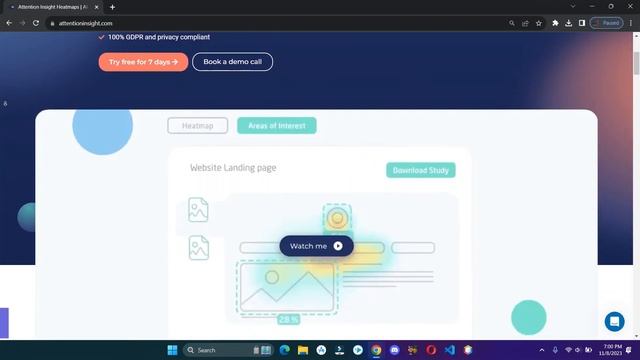The height and width of the screenshot is (360, 640).
Task: Open the zoom magnifier icon in address bar
Action: tap(512, 23)
